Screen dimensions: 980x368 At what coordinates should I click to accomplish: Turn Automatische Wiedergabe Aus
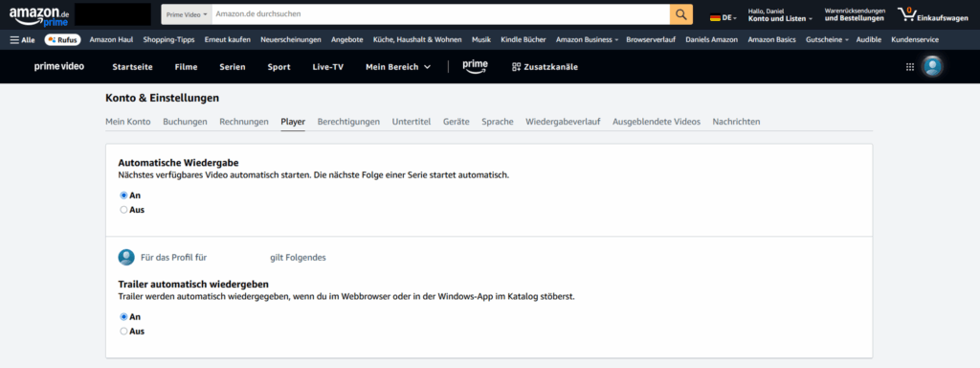(x=123, y=210)
